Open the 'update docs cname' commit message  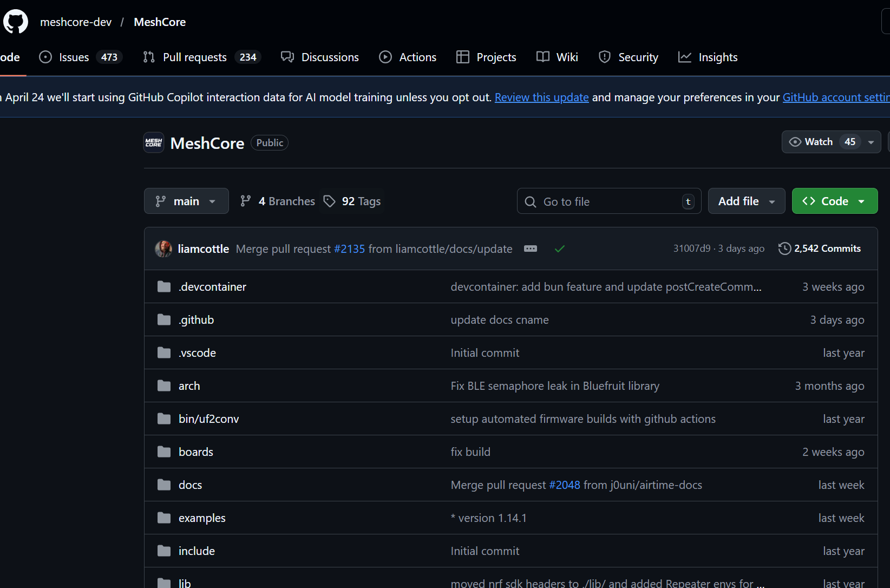pos(500,319)
